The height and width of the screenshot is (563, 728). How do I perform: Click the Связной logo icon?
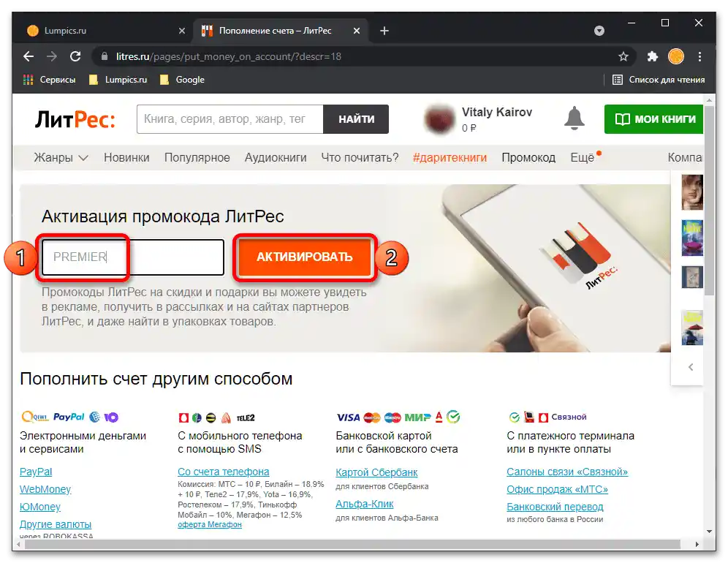click(x=562, y=417)
